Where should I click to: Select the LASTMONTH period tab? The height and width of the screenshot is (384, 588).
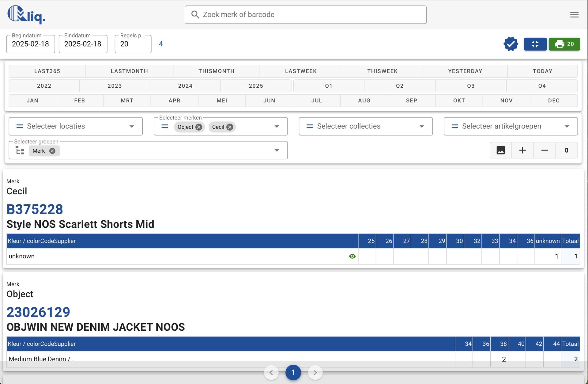pyautogui.click(x=129, y=71)
